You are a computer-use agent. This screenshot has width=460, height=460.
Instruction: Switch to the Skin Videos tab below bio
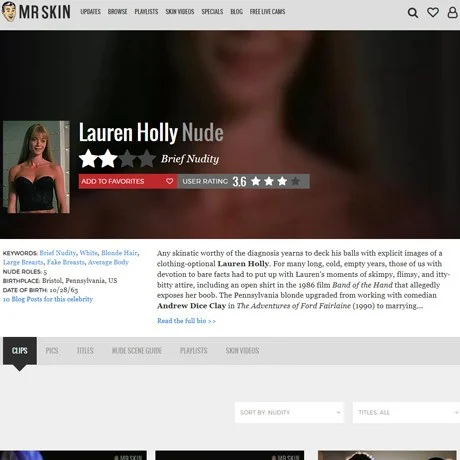pos(242,351)
